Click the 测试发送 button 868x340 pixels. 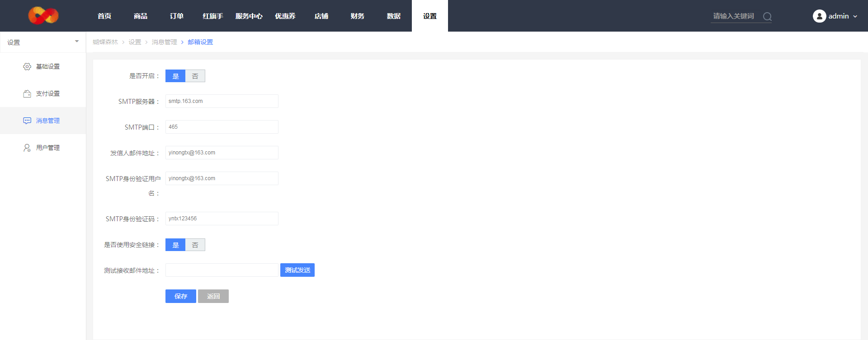coord(297,270)
